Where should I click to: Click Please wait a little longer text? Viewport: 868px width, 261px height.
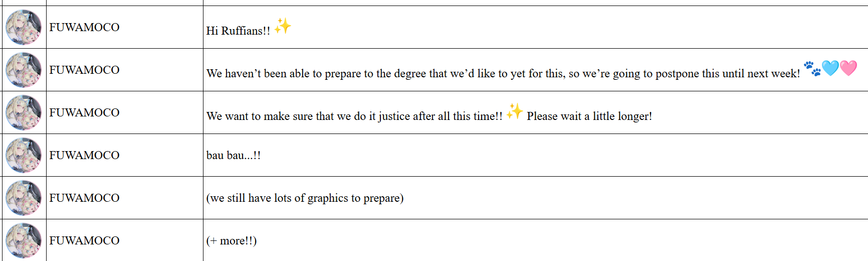(589, 116)
